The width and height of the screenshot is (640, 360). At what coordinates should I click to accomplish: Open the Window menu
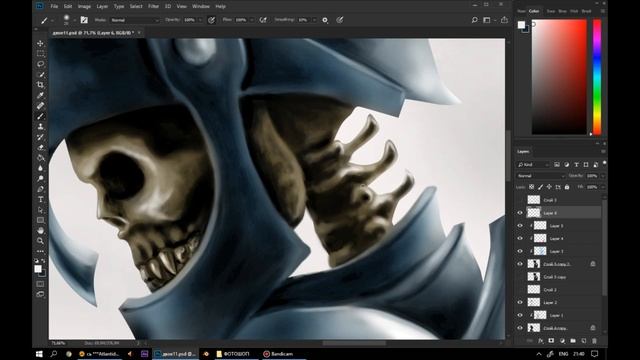[x=200, y=7]
